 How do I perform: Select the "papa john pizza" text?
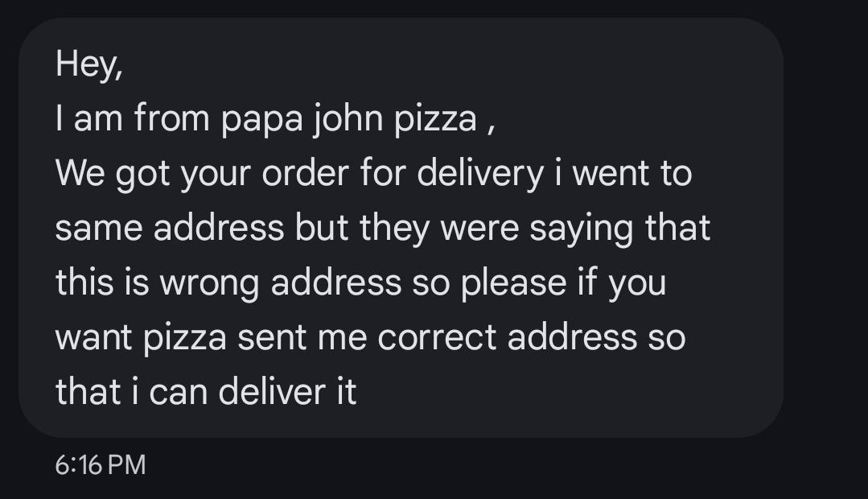348,119
